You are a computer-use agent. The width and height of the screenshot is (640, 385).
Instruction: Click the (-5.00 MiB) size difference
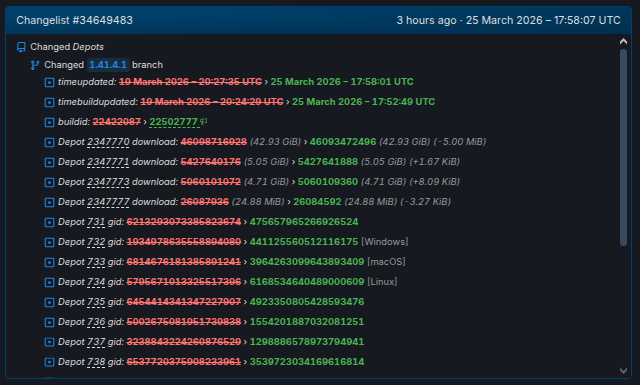click(x=460, y=142)
